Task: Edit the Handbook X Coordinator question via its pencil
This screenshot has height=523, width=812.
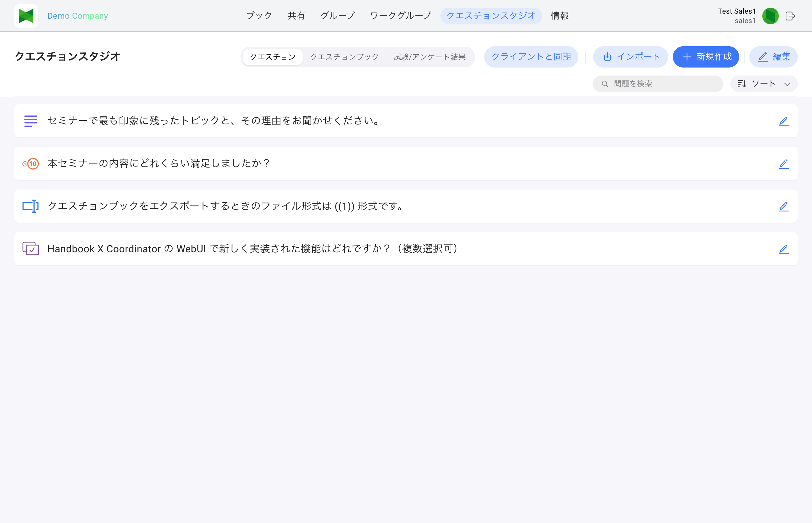Action: (784, 249)
